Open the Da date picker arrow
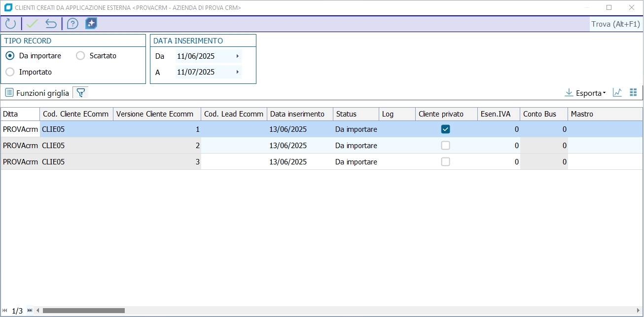 coord(237,56)
